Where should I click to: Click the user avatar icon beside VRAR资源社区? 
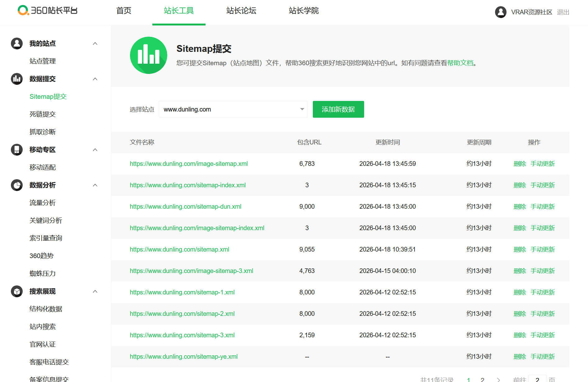coord(501,12)
